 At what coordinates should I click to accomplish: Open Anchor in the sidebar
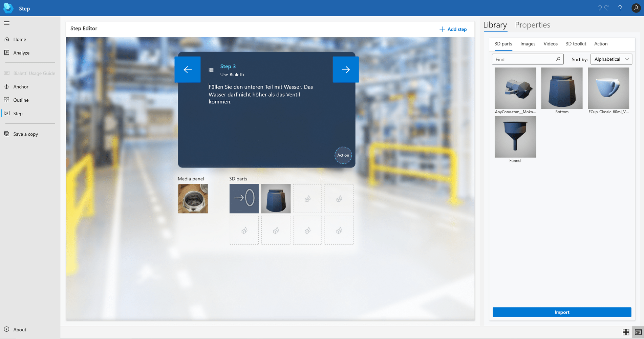tap(21, 87)
